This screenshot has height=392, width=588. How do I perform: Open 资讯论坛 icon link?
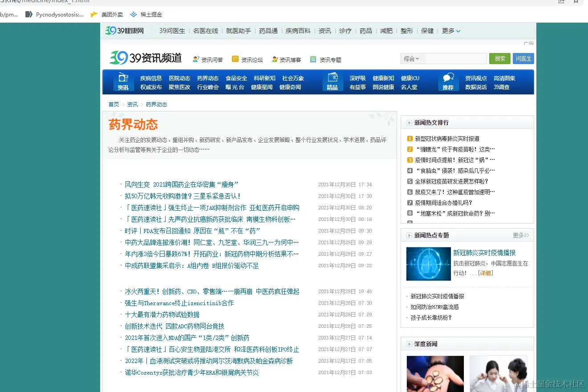point(247,60)
